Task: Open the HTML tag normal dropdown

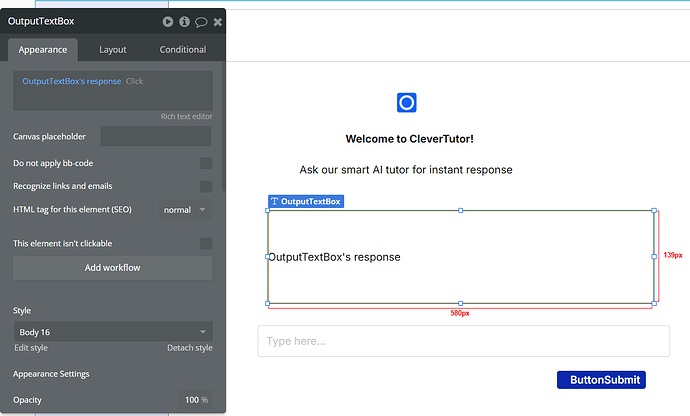Action: (x=185, y=210)
